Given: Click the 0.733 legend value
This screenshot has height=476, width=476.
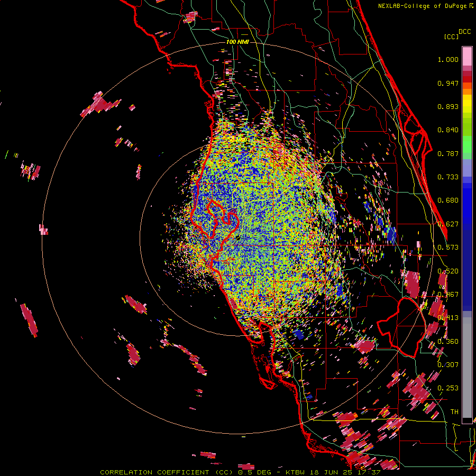Looking at the screenshot, I should pos(448,177).
